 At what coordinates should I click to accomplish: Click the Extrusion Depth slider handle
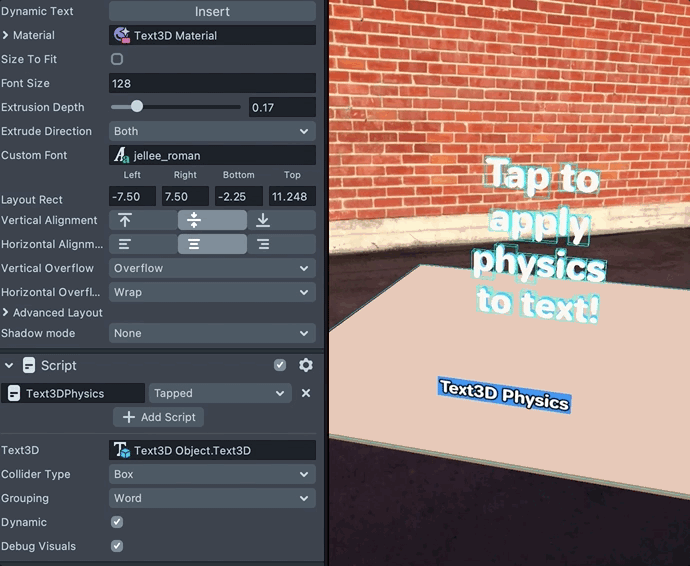click(x=137, y=107)
